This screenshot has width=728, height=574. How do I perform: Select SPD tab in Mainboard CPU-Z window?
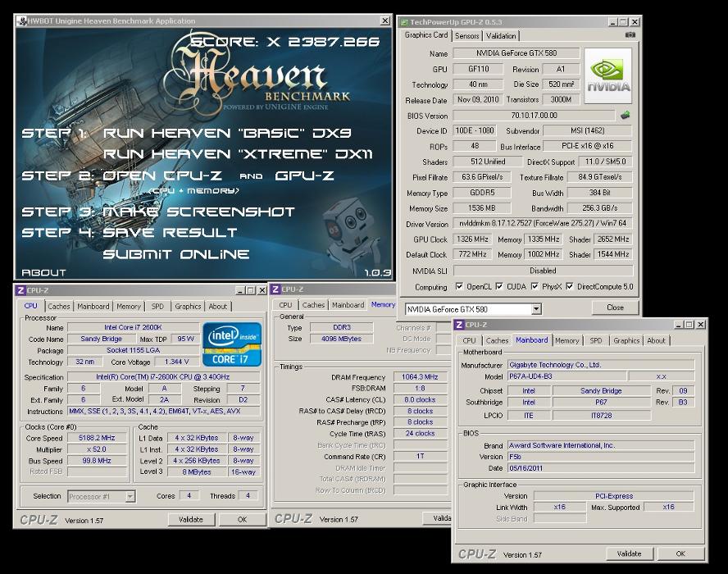[x=596, y=340]
